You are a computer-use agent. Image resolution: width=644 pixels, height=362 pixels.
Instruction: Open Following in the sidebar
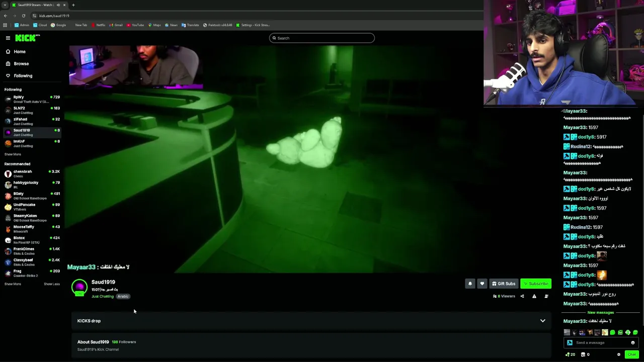(19, 76)
